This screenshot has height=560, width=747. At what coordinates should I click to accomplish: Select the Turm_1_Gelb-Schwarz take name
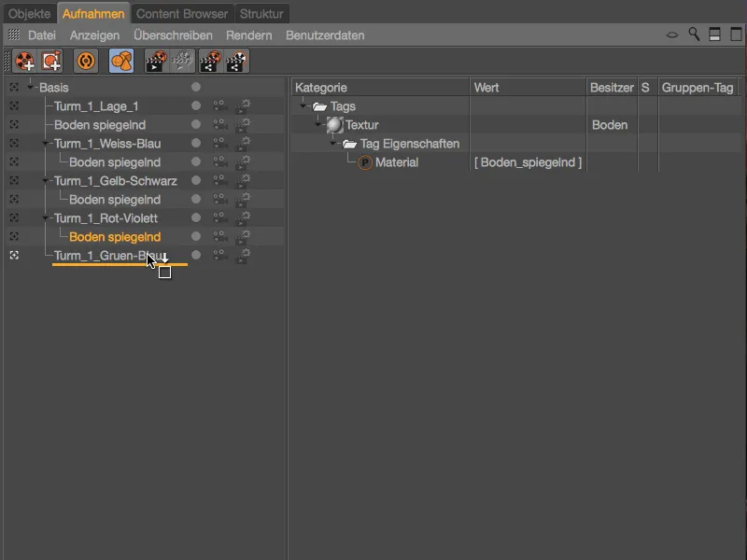click(x=115, y=181)
